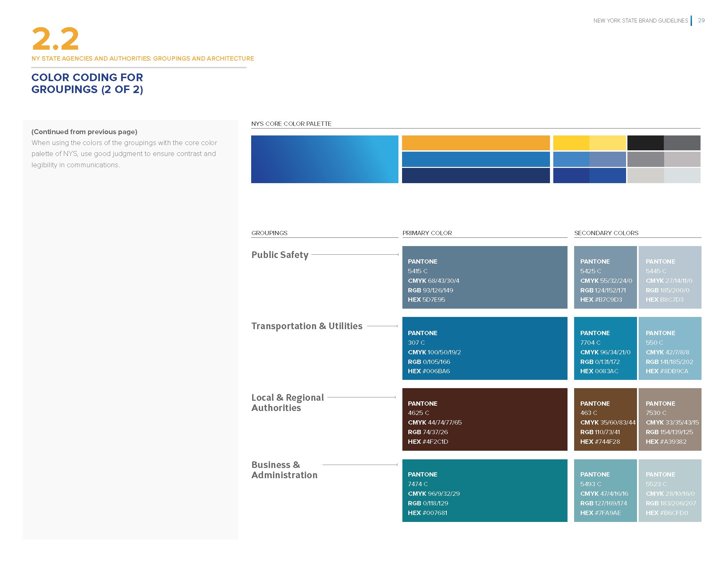
Task: Click the Public Safety primary color swatch
Action: pos(484,277)
